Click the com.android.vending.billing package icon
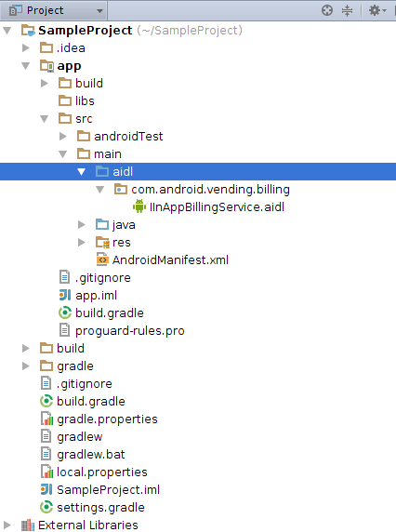 121,189
